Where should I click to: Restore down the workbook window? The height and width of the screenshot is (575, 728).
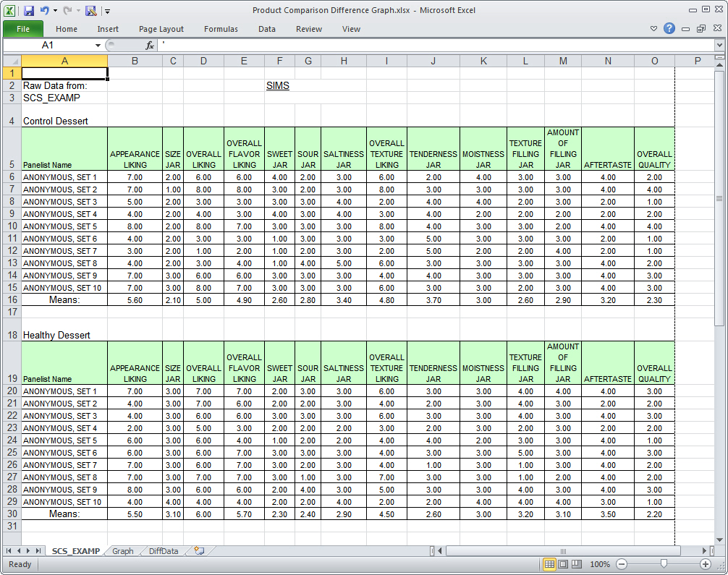tap(701, 29)
